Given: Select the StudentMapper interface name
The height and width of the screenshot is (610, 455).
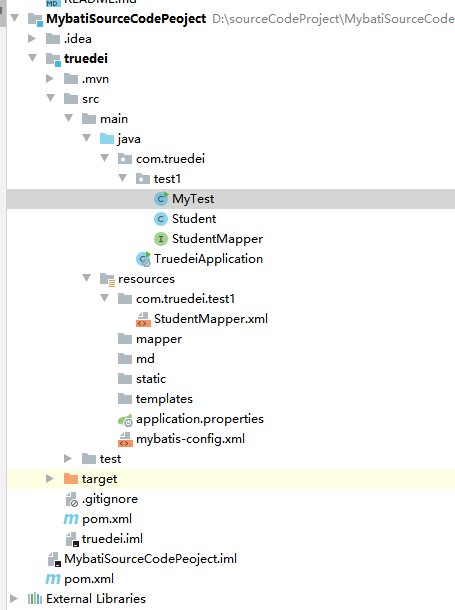Looking at the screenshot, I should (217, 239).
